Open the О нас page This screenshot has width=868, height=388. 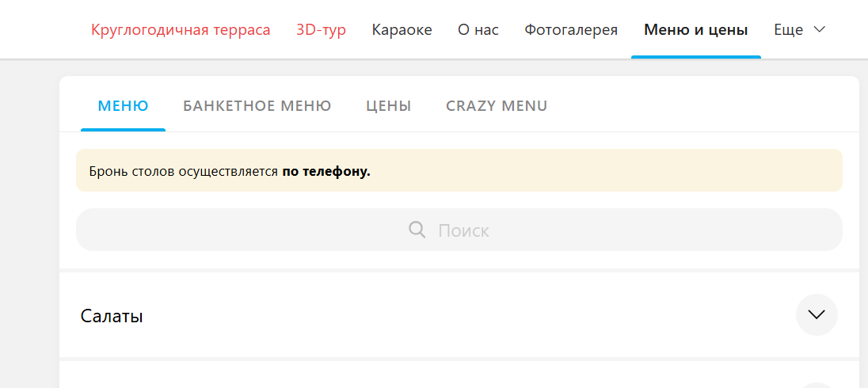(x=478, y=30)
